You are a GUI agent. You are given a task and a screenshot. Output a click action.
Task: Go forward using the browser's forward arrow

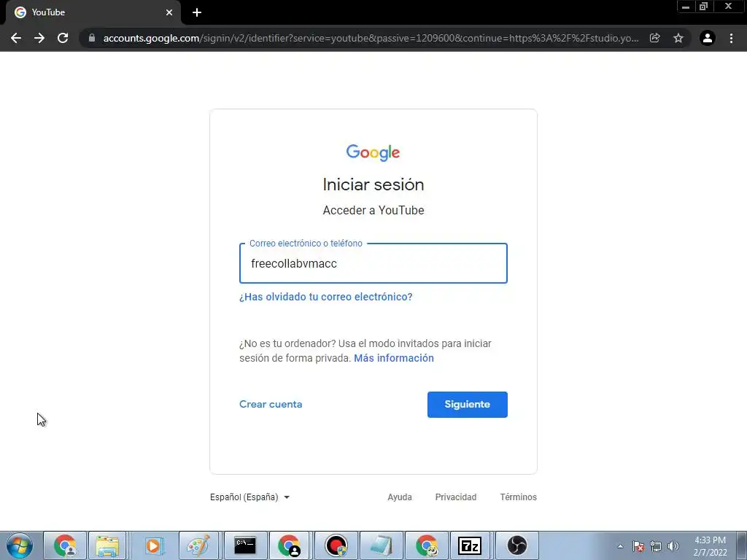(39, 38)
